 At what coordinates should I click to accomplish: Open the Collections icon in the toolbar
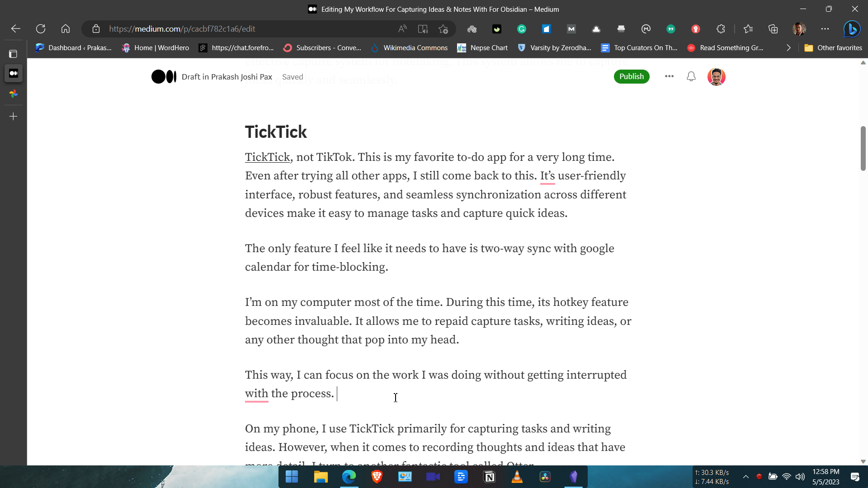tap(773, 29)
